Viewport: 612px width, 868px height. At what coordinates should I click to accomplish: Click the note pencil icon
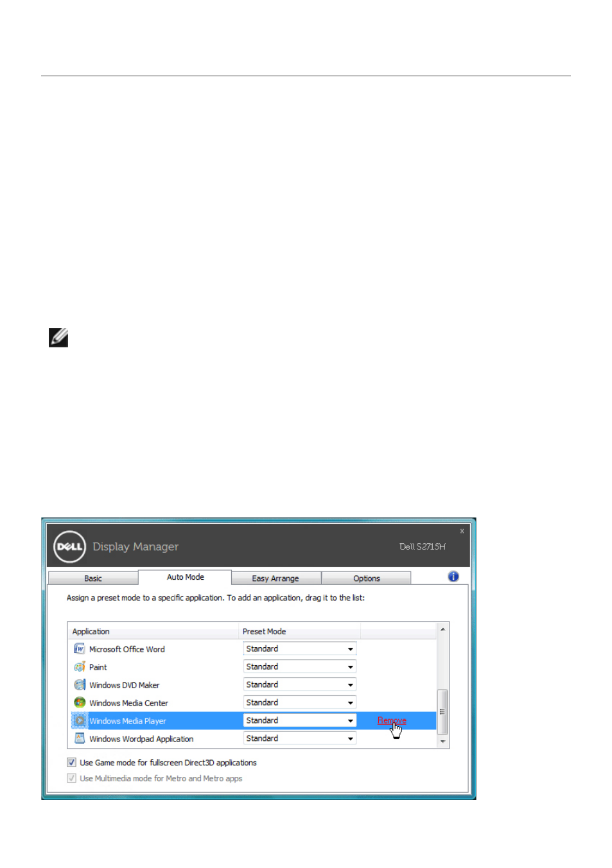pos(58,338)
